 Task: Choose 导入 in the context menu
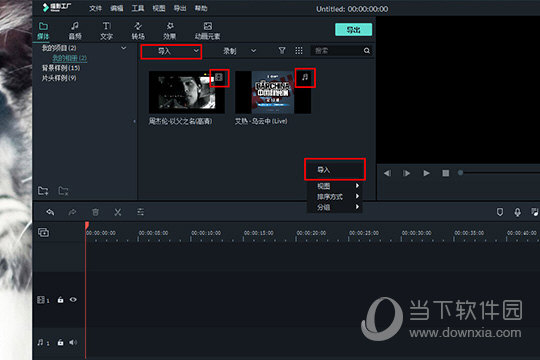pyautogui.click(x=335, y=169)
